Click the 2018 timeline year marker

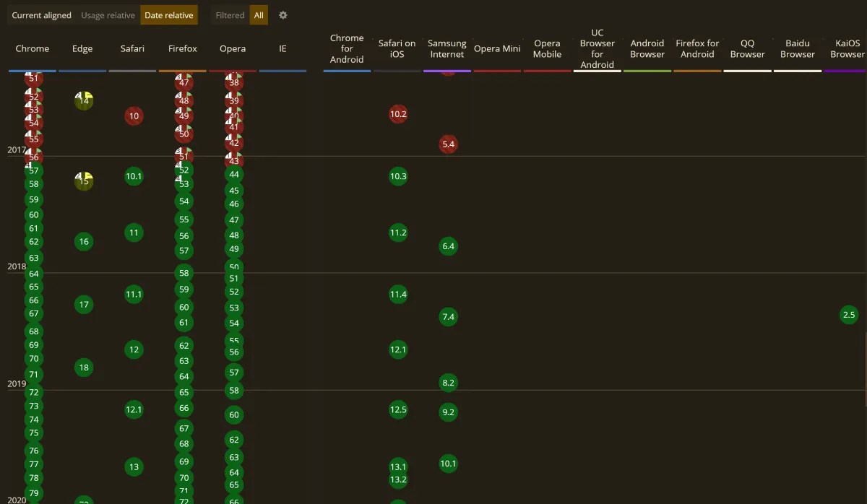point(17,266)
